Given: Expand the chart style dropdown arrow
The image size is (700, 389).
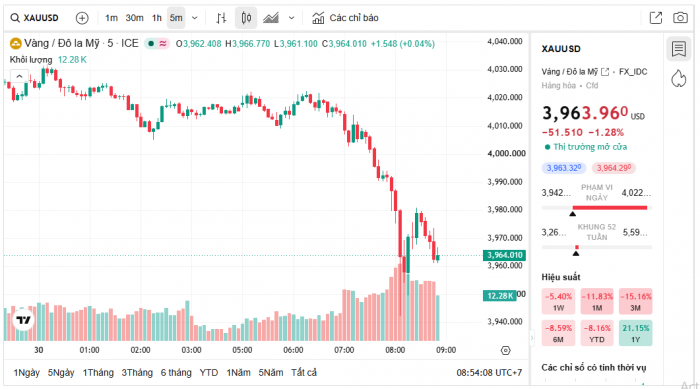Looking at the screenshot, I should (x=292, y=18).
